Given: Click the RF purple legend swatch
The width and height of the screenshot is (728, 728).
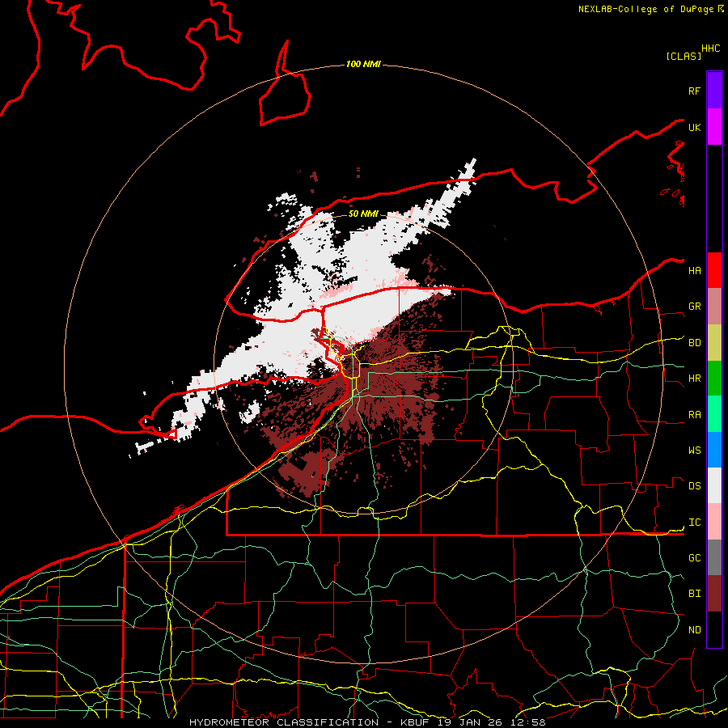Looking at the screenshot, I should [714, 91].
